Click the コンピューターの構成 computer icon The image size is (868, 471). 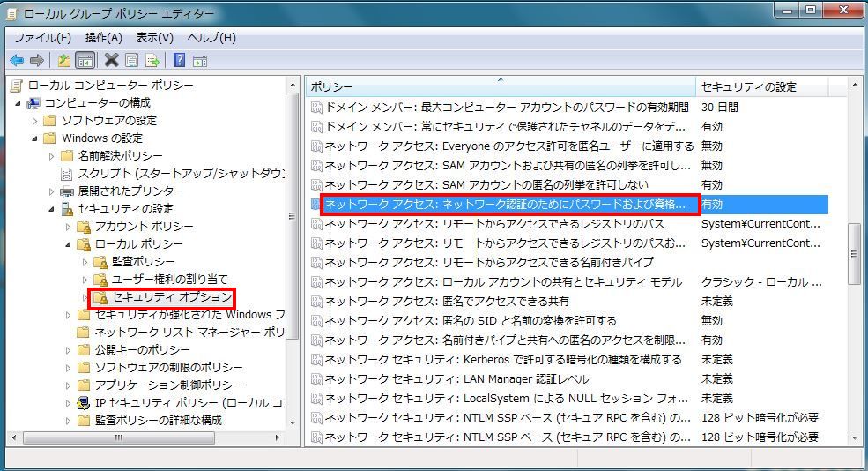(33, 103)
